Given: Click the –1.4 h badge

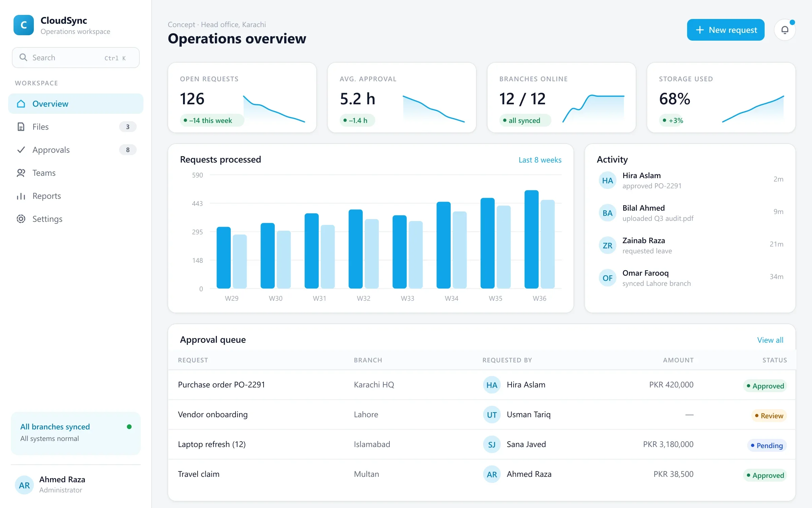Looking at the screenshot, I should tap(357, 120).
